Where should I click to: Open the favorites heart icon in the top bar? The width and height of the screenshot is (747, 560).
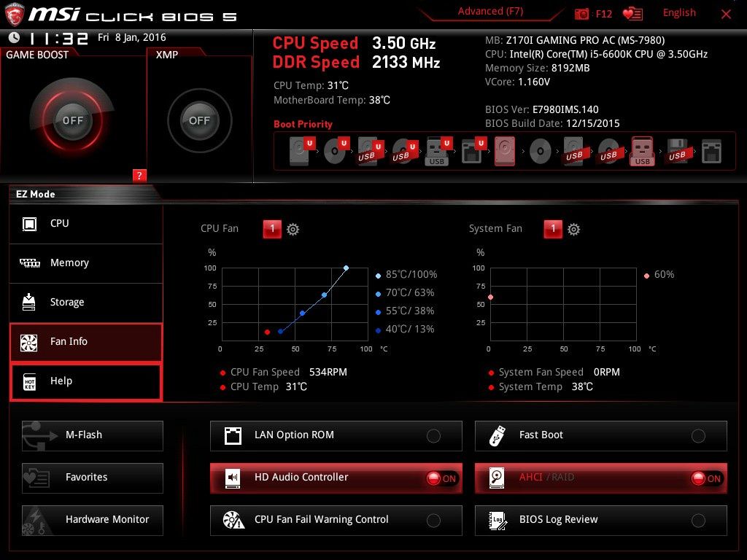pyautogui.click(x=632, y=14)
